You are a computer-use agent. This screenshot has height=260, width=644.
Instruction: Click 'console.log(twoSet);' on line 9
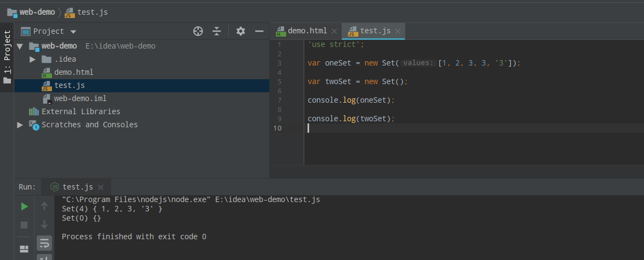[x=351, y=119]
